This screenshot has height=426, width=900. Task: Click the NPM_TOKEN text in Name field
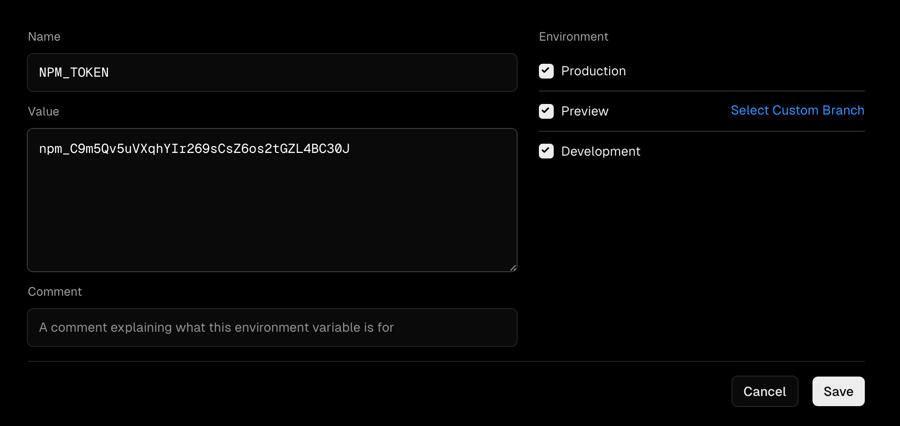pyautogui.click(x=74, y=73)
